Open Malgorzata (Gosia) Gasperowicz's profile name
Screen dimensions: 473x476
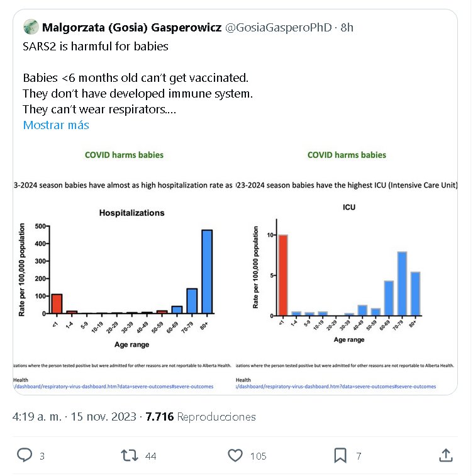tap(131, 27)
